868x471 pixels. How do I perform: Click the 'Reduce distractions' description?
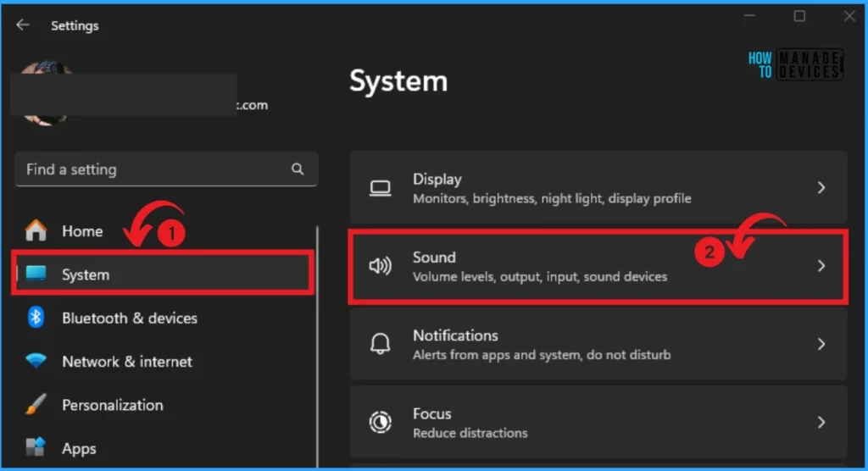coord(470,433)
